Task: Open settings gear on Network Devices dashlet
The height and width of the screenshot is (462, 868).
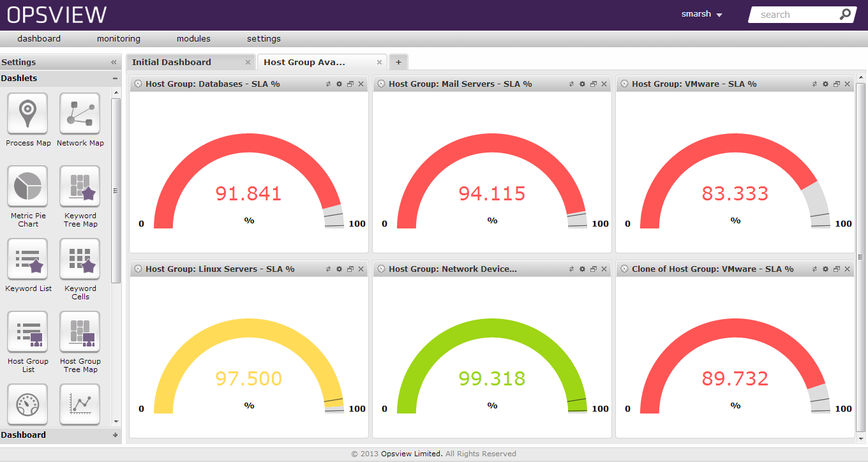Action: tap(582, 269)
